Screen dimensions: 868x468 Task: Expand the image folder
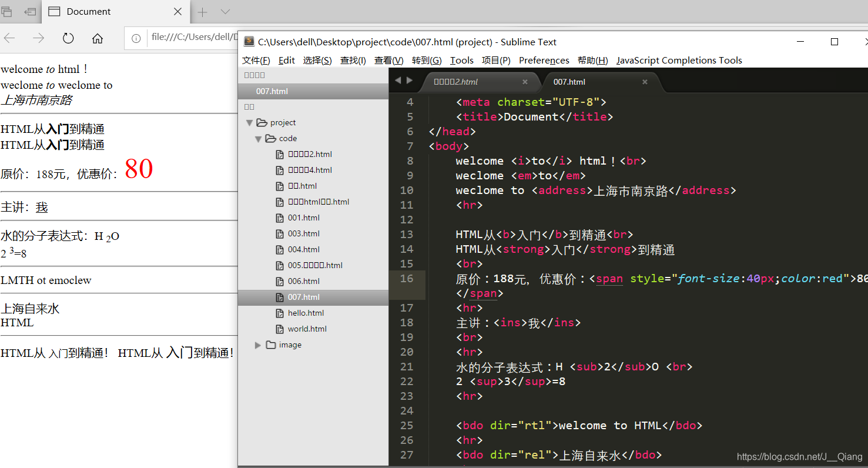click(x=258, y=345)
